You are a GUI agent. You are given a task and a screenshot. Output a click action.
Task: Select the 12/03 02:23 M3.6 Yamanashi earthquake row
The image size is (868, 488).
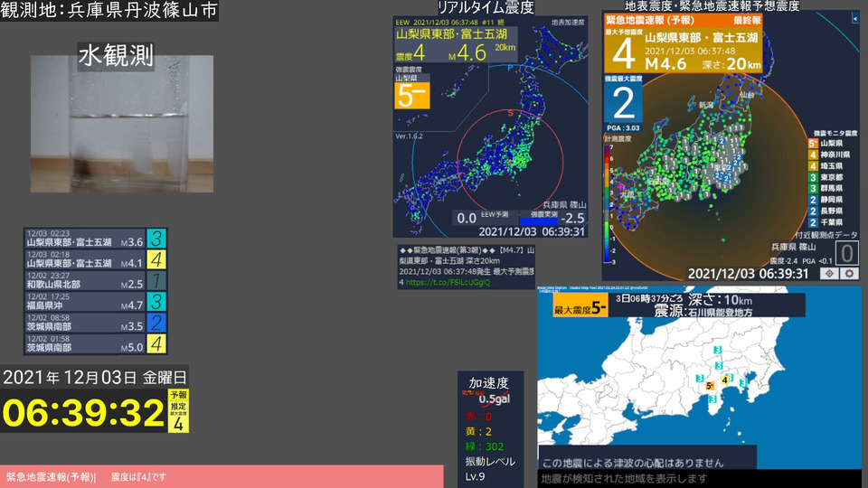95,239
